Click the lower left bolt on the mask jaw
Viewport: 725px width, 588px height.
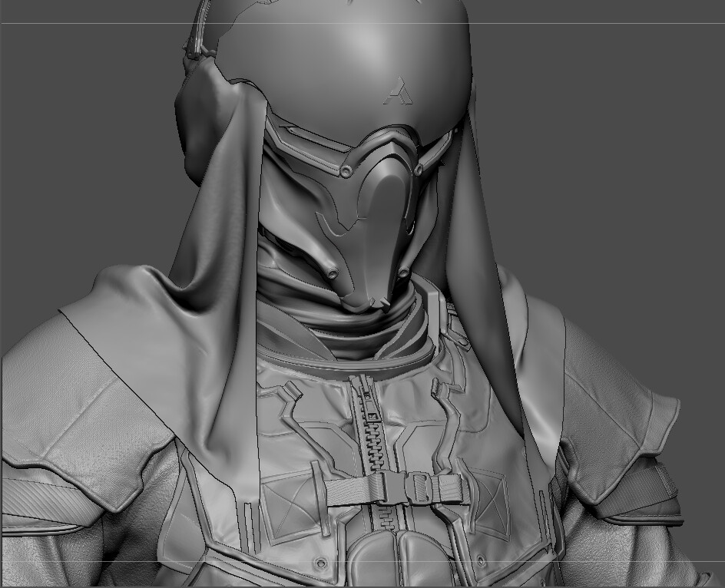[x=332, y=273]
